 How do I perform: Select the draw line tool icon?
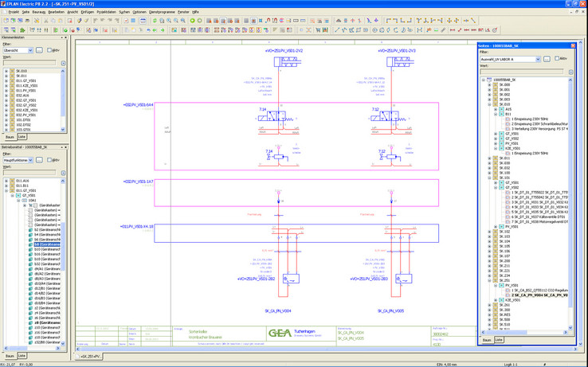tap(337, 30)
